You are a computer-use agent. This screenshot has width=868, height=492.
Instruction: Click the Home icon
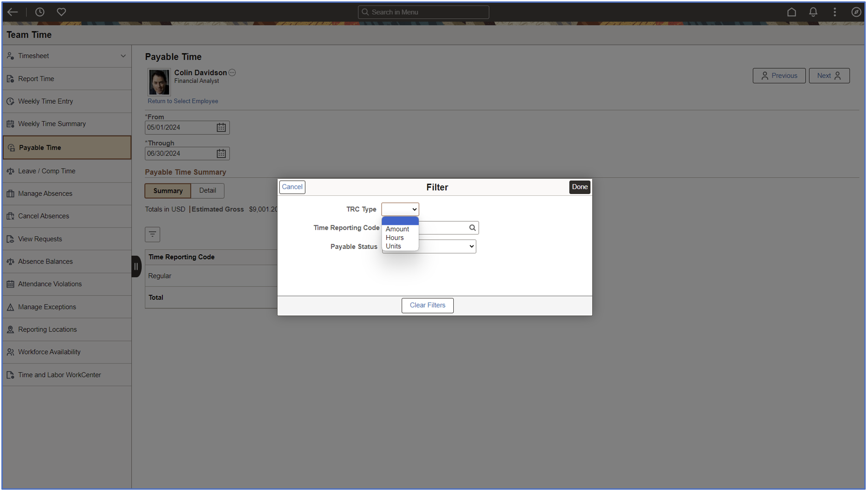pos(792,12)
